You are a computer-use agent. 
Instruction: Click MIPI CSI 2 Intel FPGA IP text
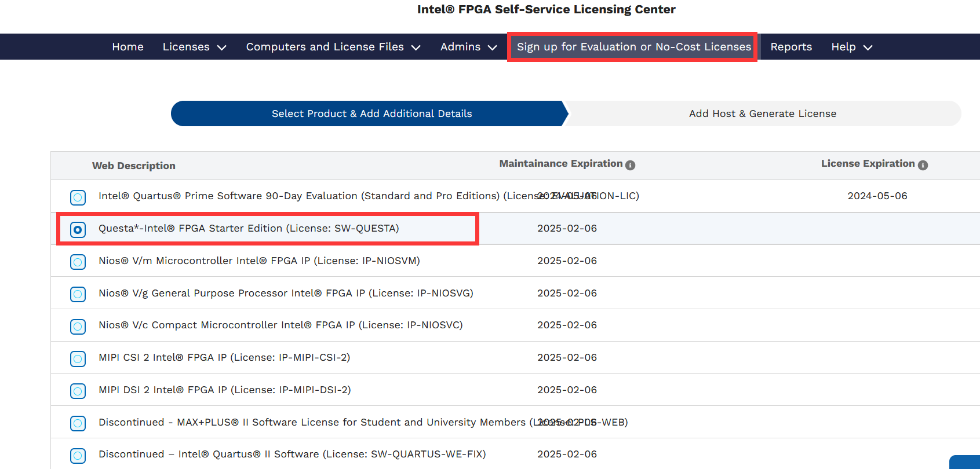point(224,357)
